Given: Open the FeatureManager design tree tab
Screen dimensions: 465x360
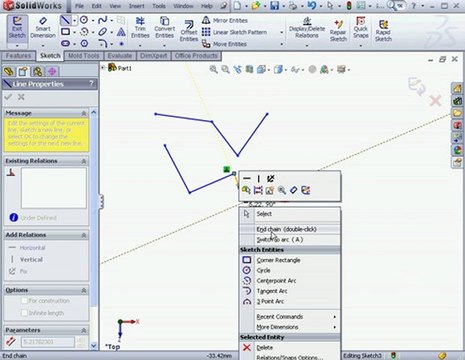Looking at the screenshot, I should pos(9,71).
